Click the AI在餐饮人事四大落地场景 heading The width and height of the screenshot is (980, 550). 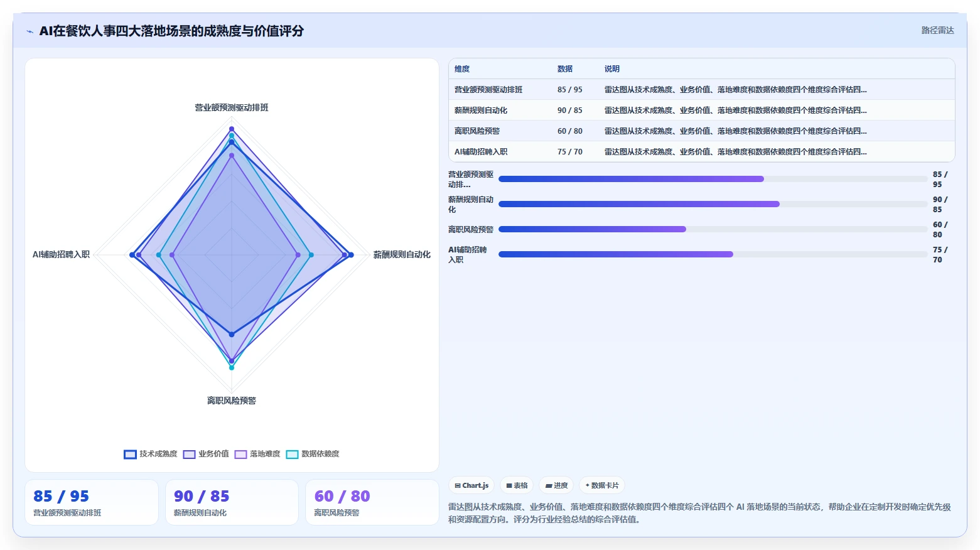[x=171, y=31]
